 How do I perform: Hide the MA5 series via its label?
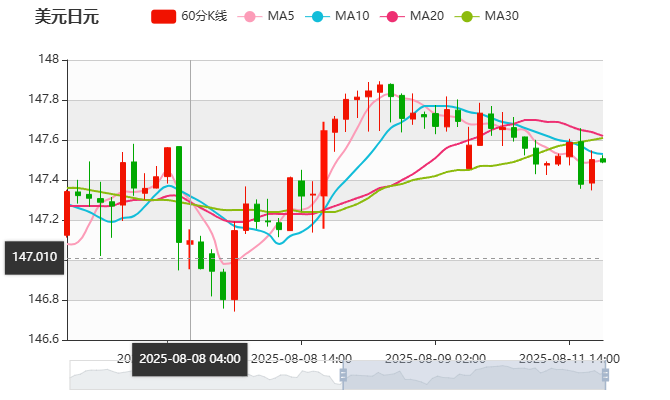[x=280, y=16]
